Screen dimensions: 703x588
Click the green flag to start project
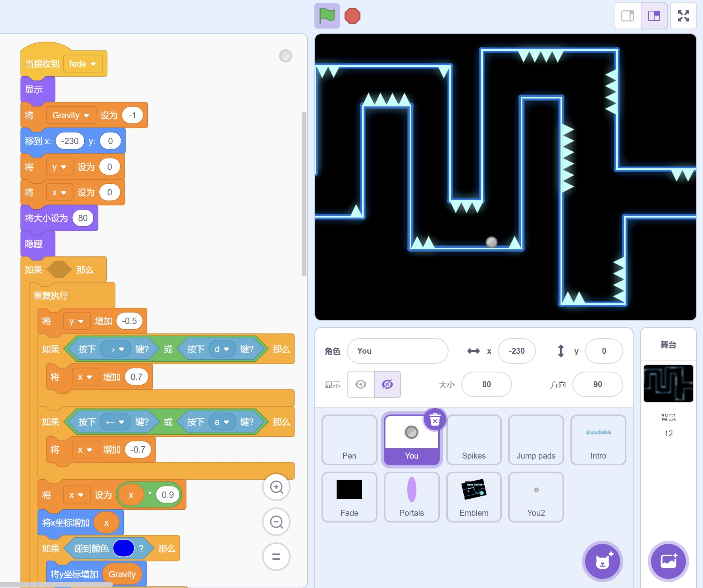[x=327, y=16]
